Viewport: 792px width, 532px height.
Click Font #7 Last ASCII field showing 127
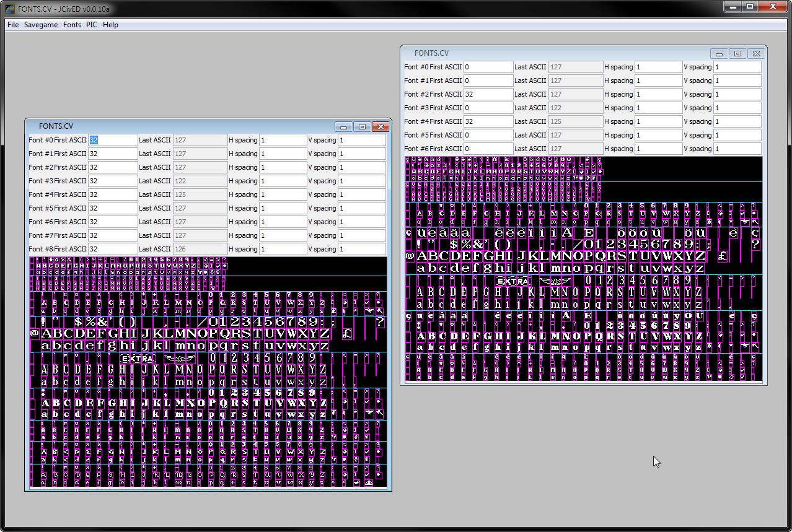tap(200, 235)
